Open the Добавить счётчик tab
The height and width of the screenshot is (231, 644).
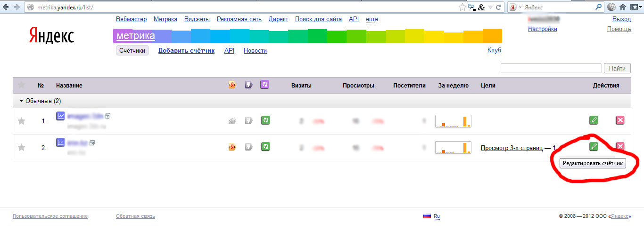(x=186, y=50)
